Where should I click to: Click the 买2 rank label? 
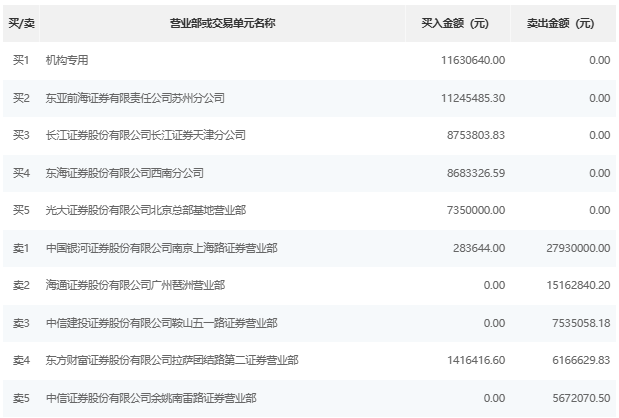coord(21,98)
